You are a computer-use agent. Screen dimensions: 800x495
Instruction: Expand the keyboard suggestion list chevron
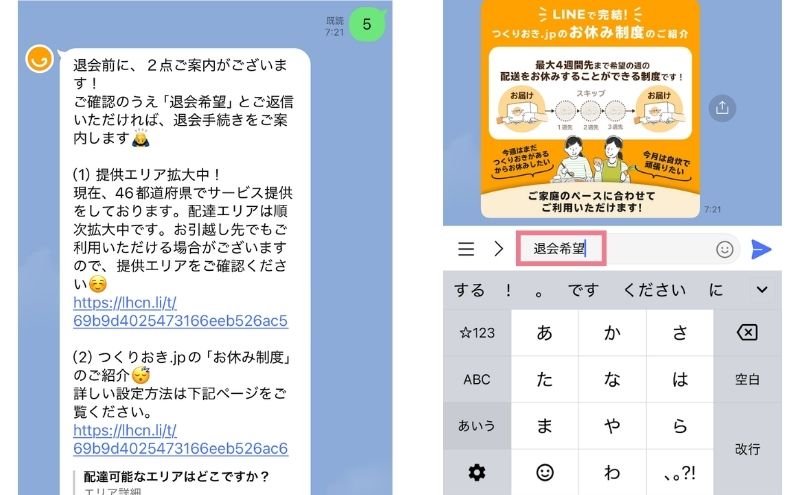pyautogui.click(x=762, y=290)
